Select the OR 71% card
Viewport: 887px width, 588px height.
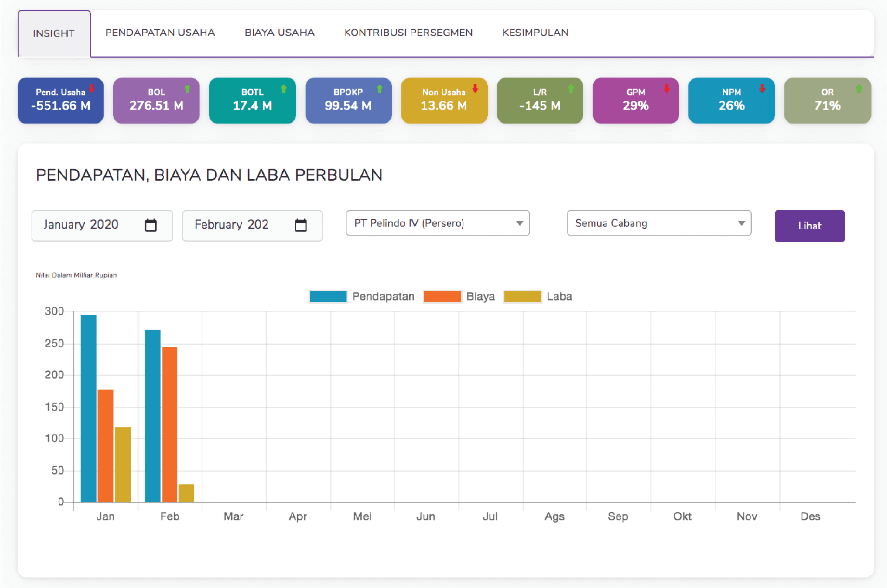(x=828, y=100)
